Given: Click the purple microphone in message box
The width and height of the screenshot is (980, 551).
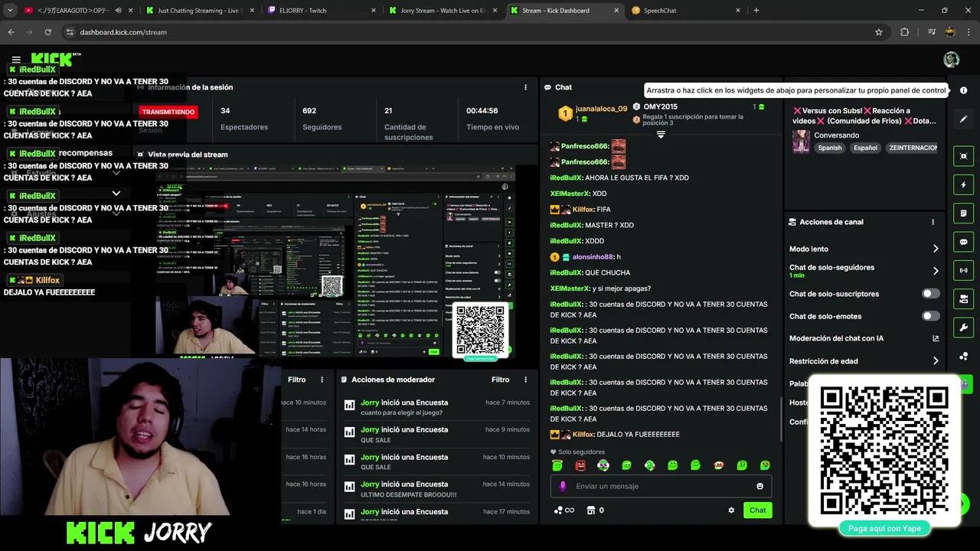Looking at the screenshot, I should click(x=563, y=486).
